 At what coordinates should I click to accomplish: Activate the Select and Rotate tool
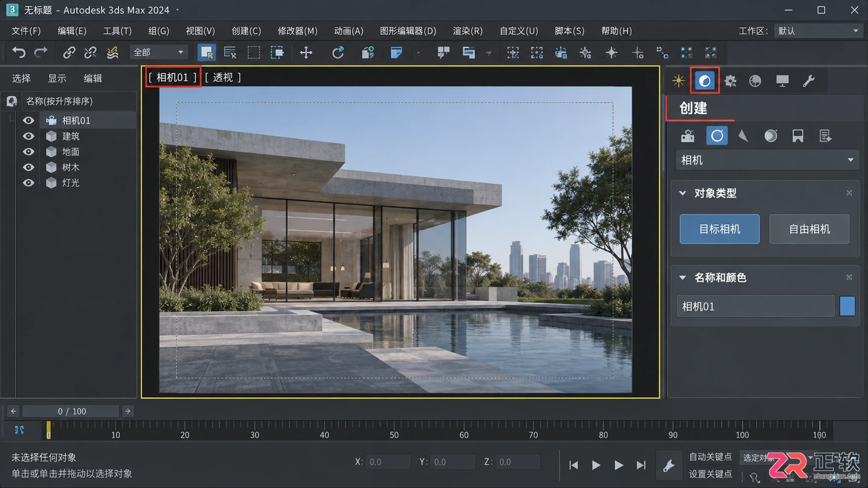coord(338,52)
